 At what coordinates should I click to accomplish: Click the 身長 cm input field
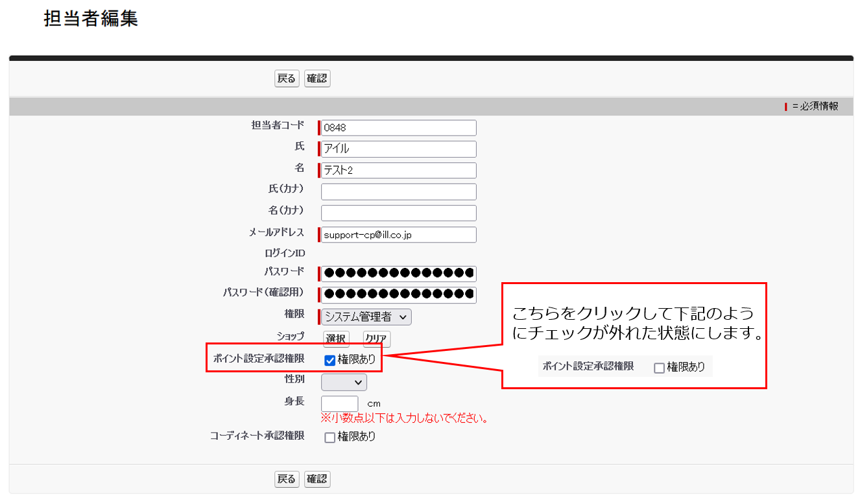[339, 403]
